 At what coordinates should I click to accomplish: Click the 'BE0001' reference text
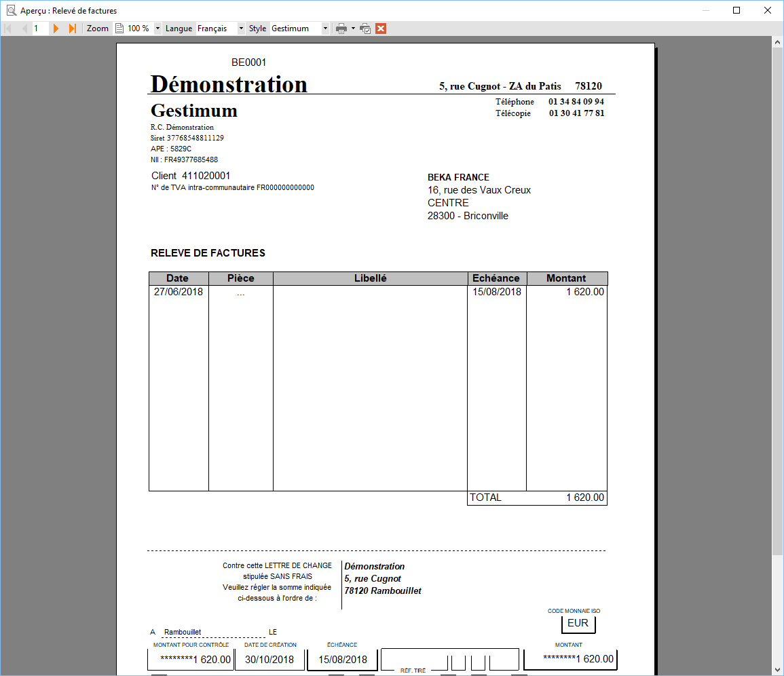(248, 62)
